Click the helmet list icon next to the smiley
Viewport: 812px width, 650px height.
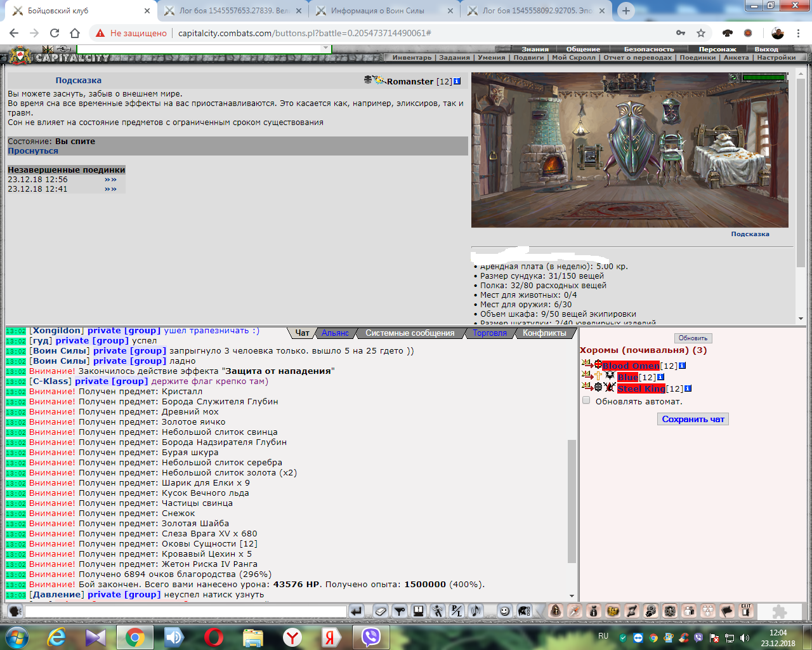click(x=523, y=611)
